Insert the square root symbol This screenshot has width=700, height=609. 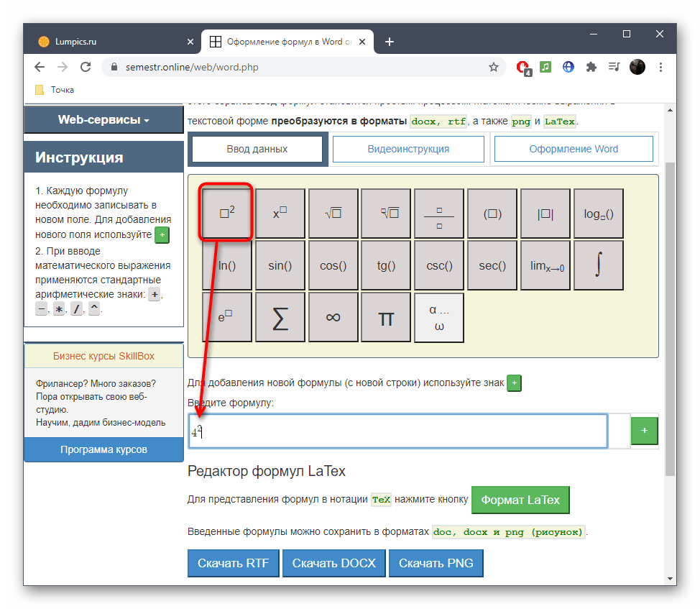333,213
